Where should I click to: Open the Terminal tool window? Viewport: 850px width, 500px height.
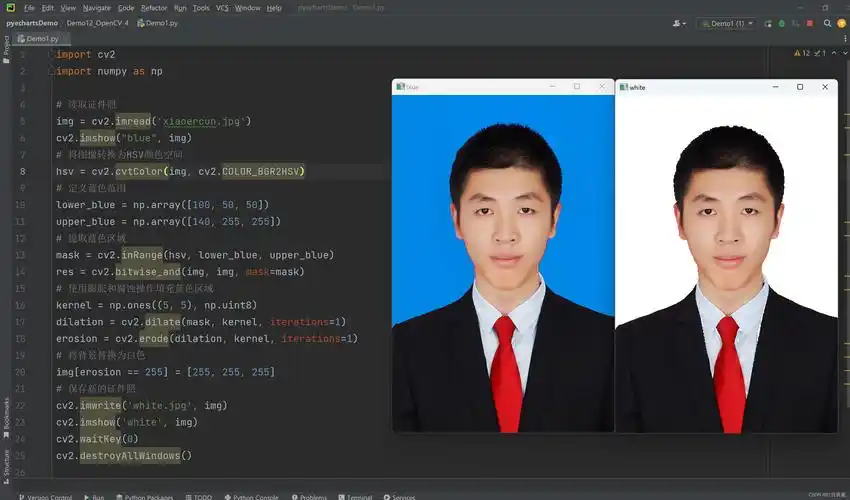(355, 496)
